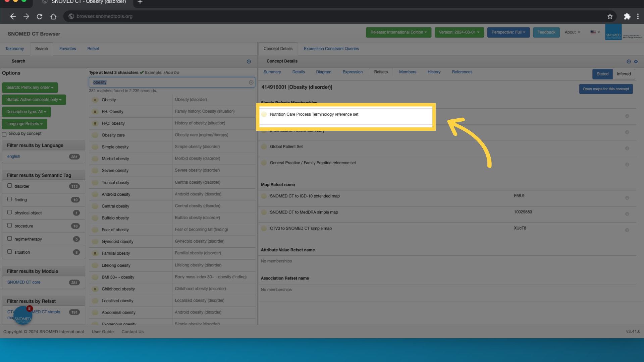Reload the page in the browser
Viewport: 644px width, 362px height.
[x=40, y=16]
